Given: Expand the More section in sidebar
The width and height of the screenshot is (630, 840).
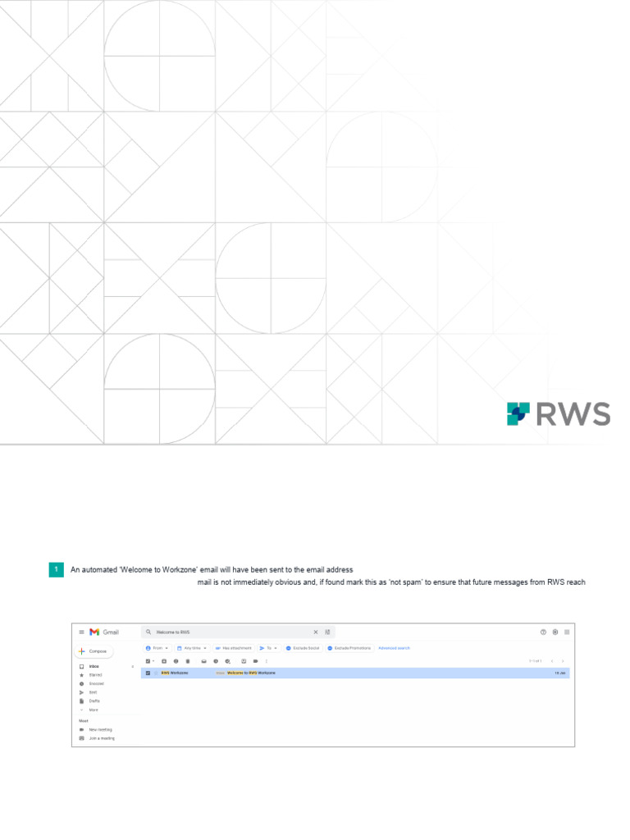Looking at the screenshot, I should pyautogui.click(x=93, y=710).
